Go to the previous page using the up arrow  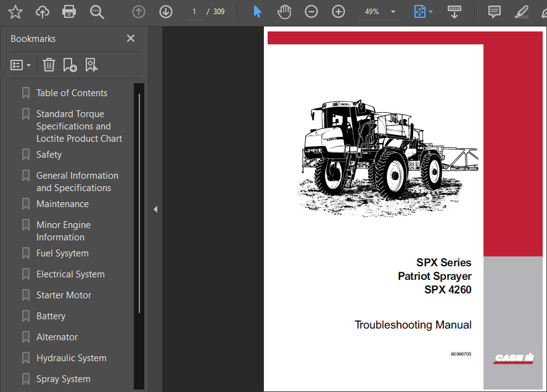click(139, 12)
